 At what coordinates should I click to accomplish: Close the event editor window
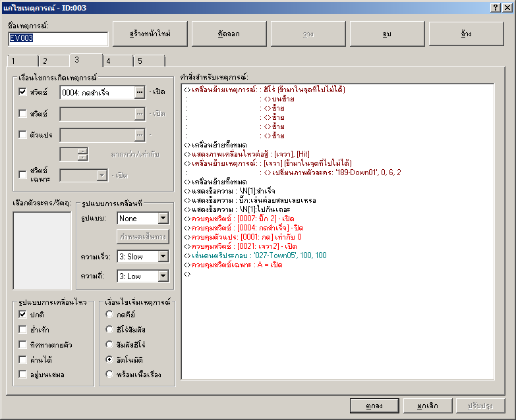(x=507, y=7)
